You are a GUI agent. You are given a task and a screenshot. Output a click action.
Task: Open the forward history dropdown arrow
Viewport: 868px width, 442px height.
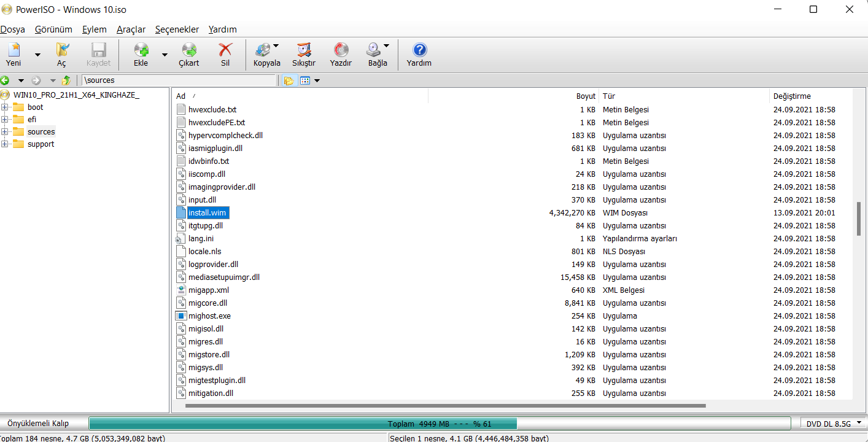(52, 80)
